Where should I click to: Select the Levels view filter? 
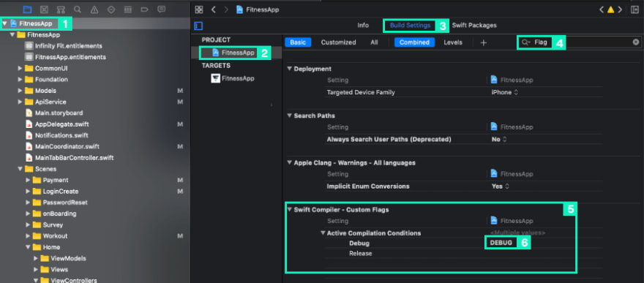point(453,42)
